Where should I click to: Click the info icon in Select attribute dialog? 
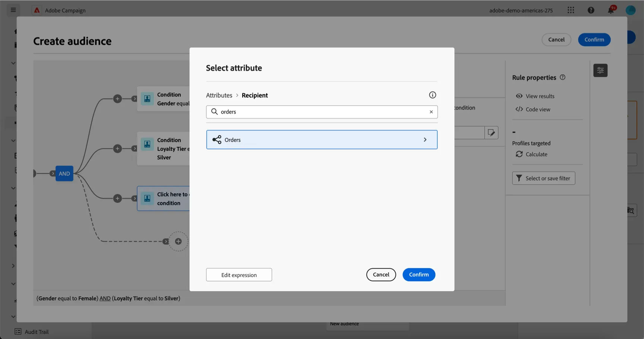tap(432, 95)
